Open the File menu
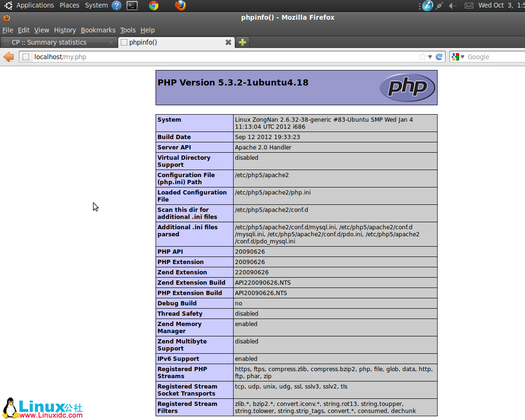Viewport: 525px width, 420px height. (x=8, y=30)
